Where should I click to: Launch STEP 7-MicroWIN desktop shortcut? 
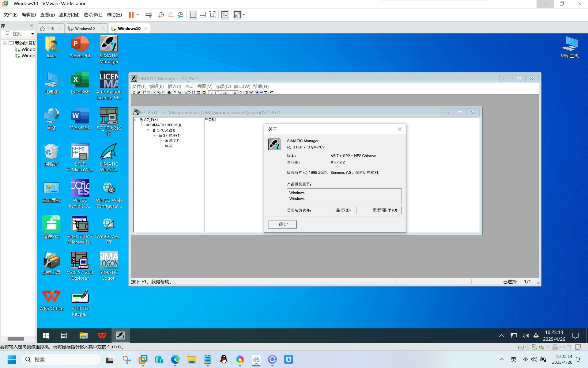tap(80, 158)
